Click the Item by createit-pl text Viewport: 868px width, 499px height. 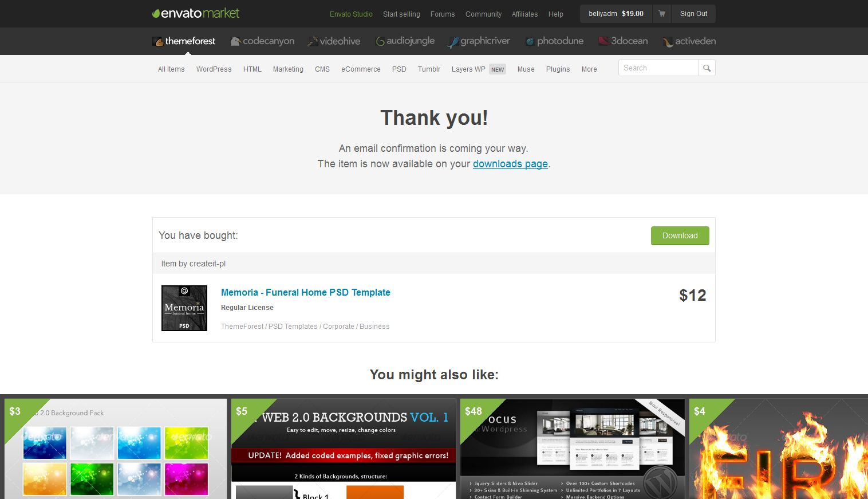point(194,264)
